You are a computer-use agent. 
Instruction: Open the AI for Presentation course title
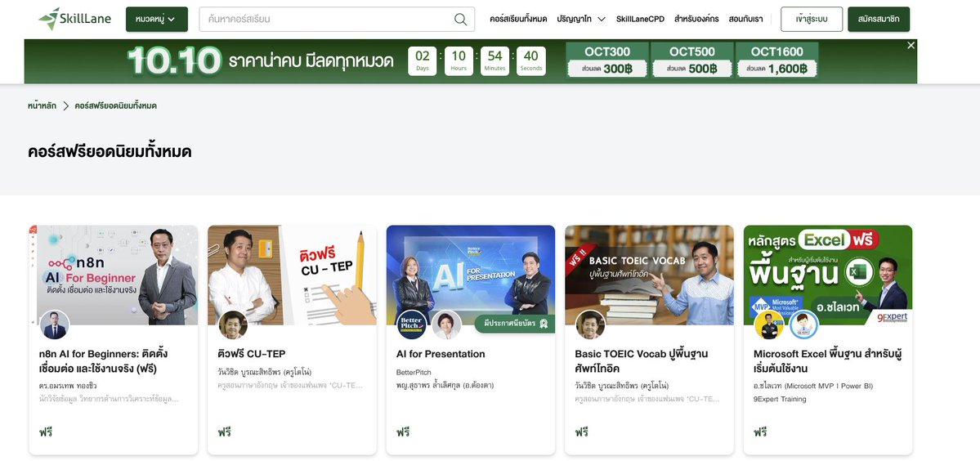(441, 354)
